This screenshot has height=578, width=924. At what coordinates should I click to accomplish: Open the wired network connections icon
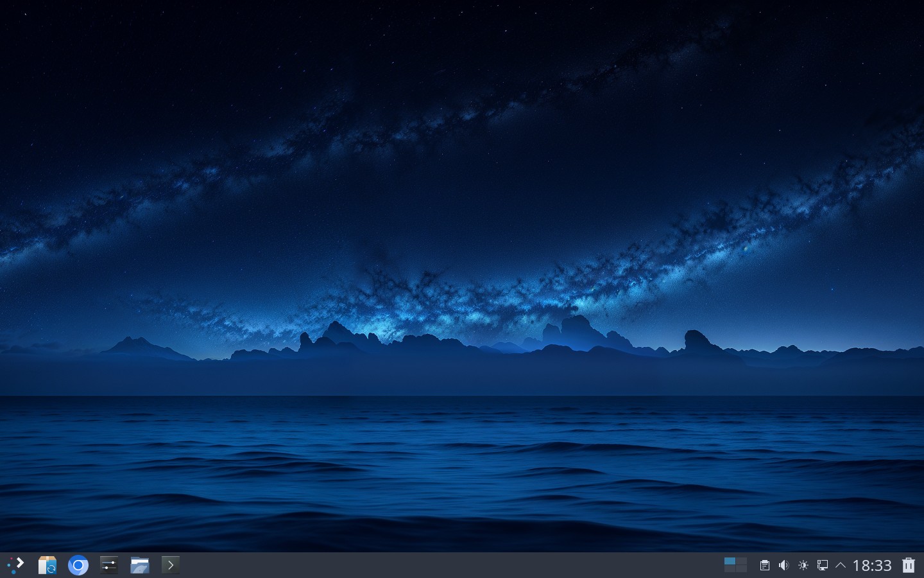(x=822, y=565)
